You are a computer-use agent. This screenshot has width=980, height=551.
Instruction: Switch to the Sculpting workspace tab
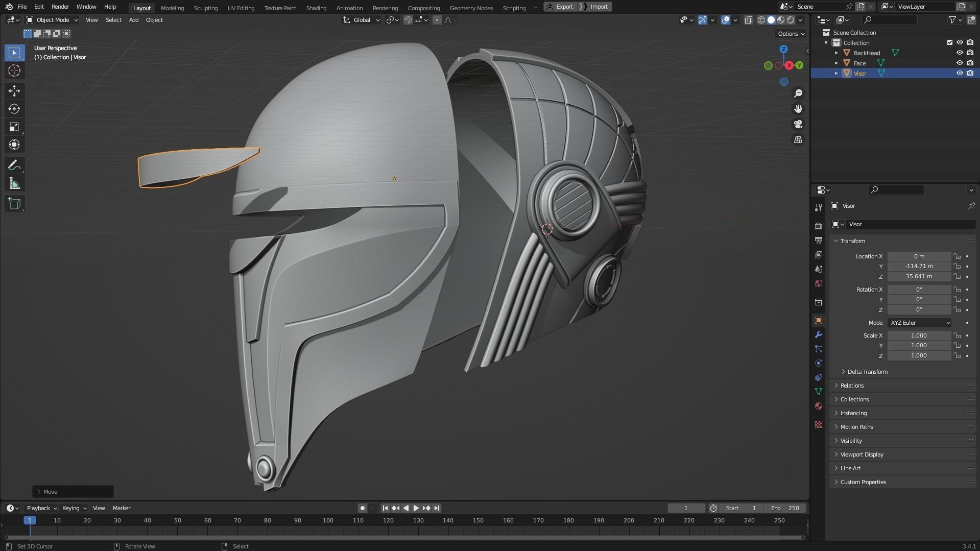(205, 8)
